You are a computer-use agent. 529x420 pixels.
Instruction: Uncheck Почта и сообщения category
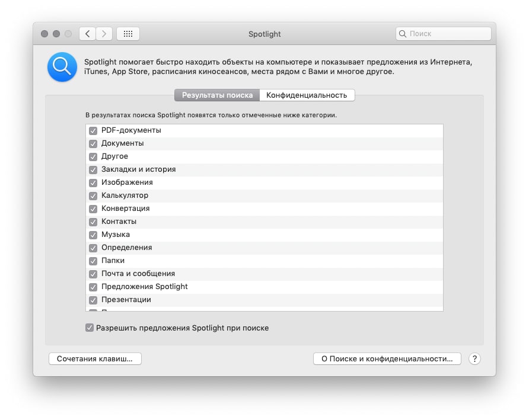click(93, 274)
